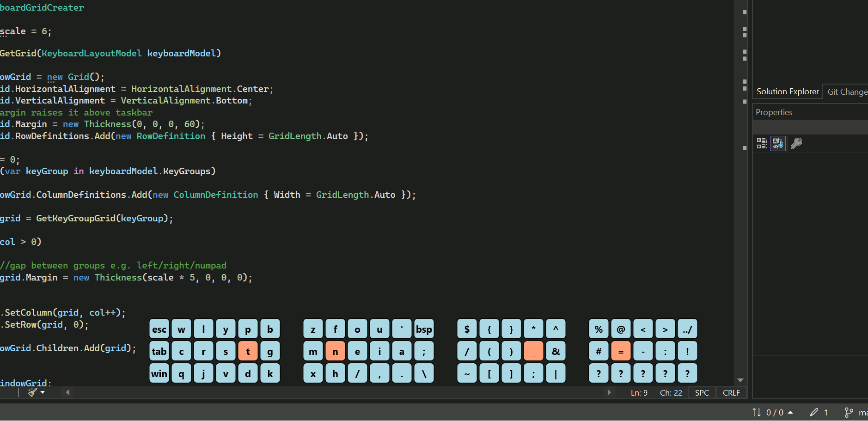Open the Properties object selector combo box
Viewport: 868px width, 421px height.
[810, 127]
